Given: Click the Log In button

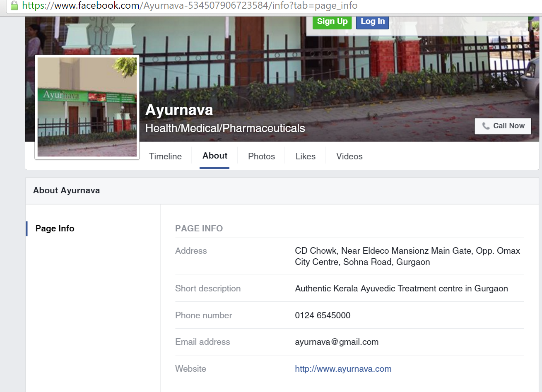Looking at the screenshot, I should tap(373, 22).
